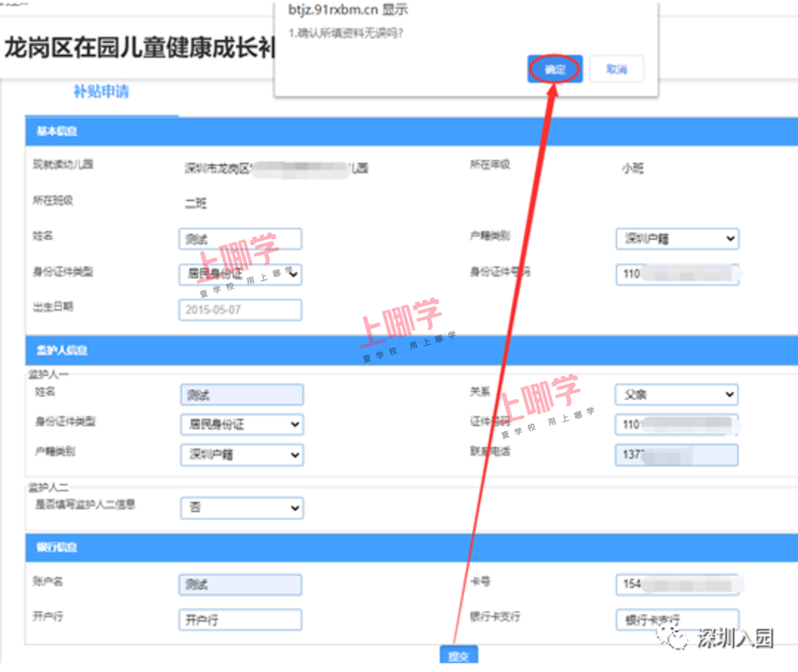Click the 账户名 input field
Screen dimensions: 798x672
(240, 584)
